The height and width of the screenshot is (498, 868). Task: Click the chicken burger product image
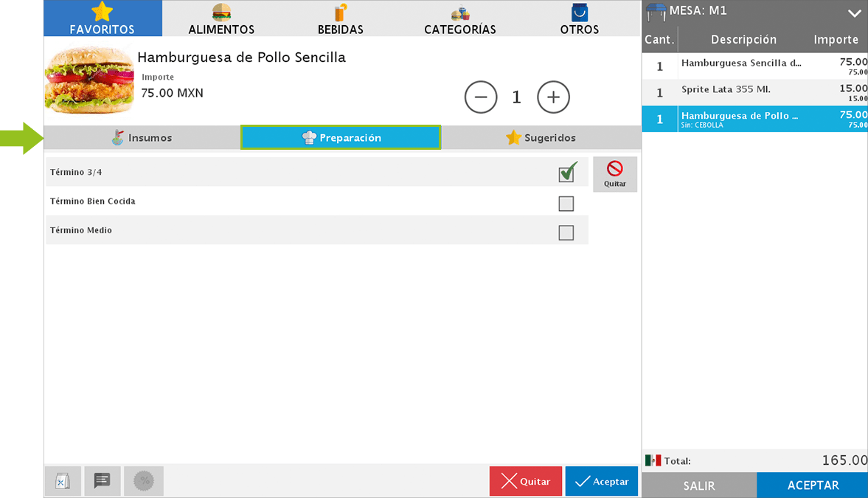pyautogui.click(x=89, y=80)
